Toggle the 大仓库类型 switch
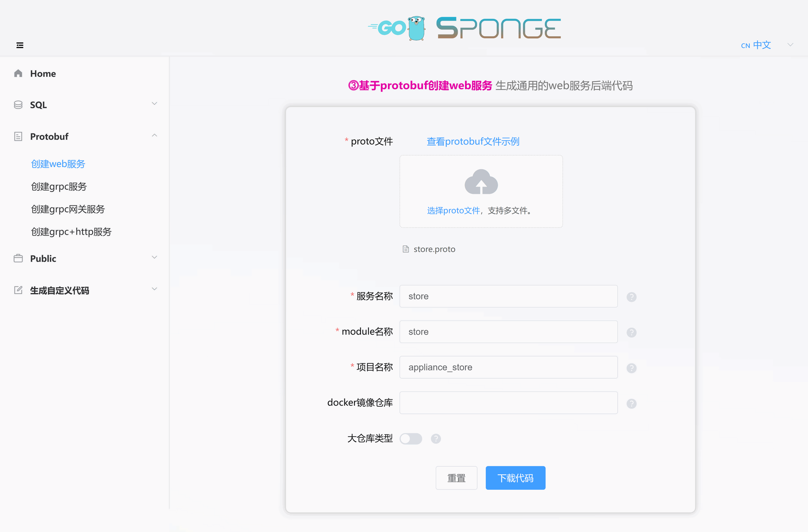Image resolution: width=808 pixels, height=532 pixels. click(410, 439)
